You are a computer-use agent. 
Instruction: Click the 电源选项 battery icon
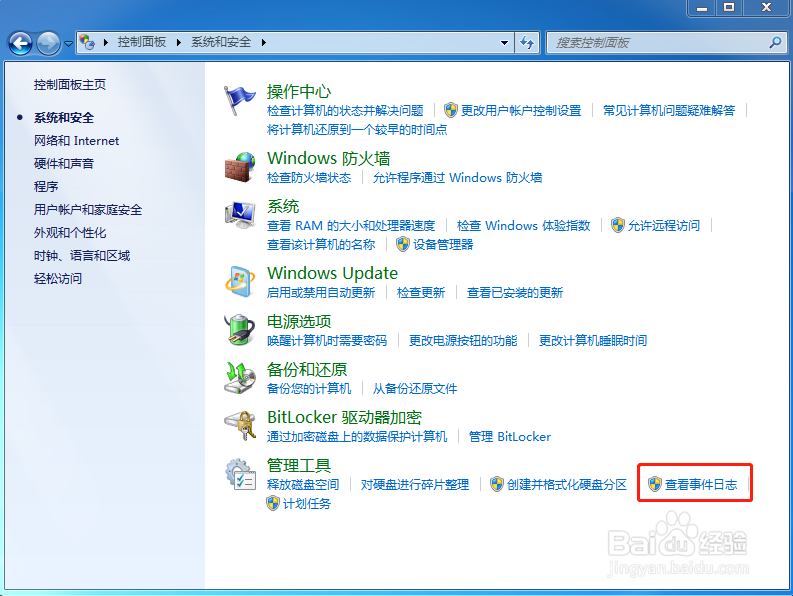tap(240, 330)
